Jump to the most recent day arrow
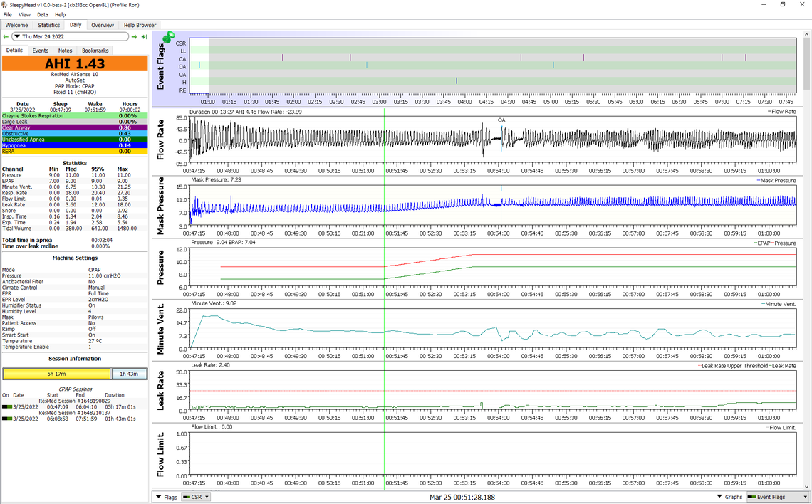812x504 pixels. [x=144, y=36]
